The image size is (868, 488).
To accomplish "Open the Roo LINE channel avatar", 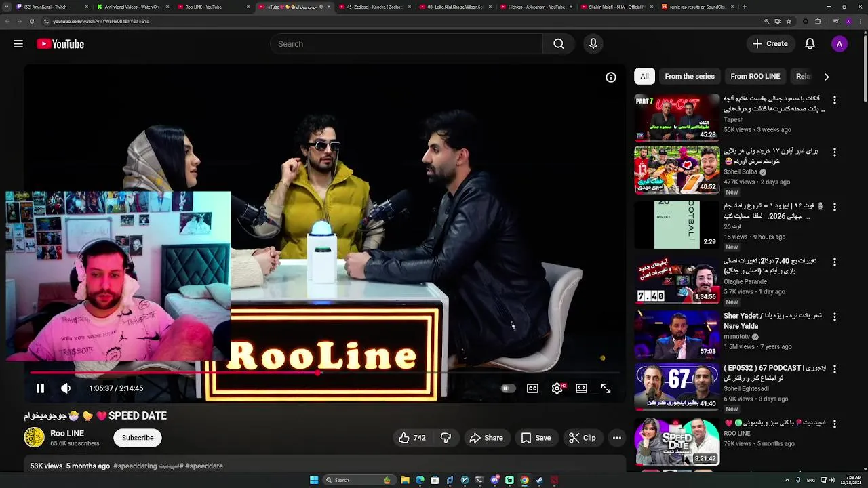I will pos(34,438).
